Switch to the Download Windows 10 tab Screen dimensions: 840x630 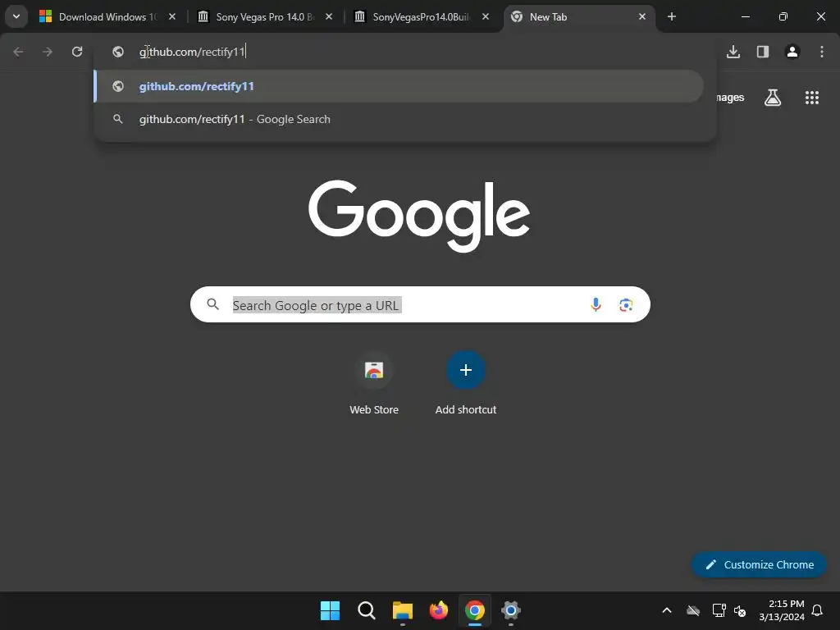(107, 16)
